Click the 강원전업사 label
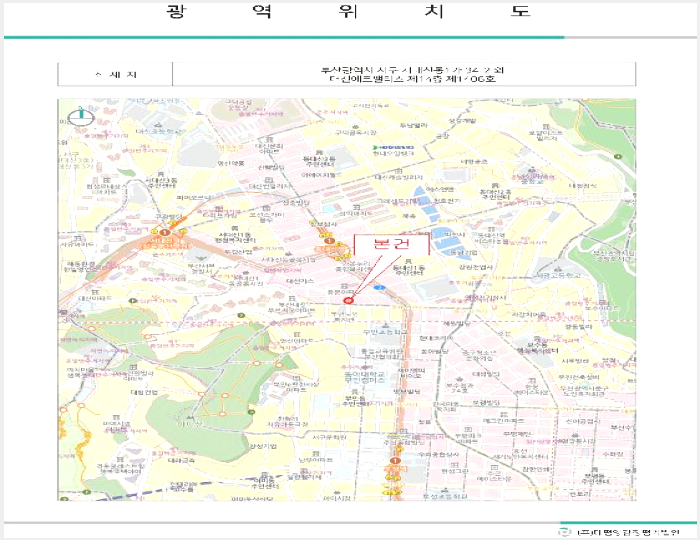 point(475,267)
